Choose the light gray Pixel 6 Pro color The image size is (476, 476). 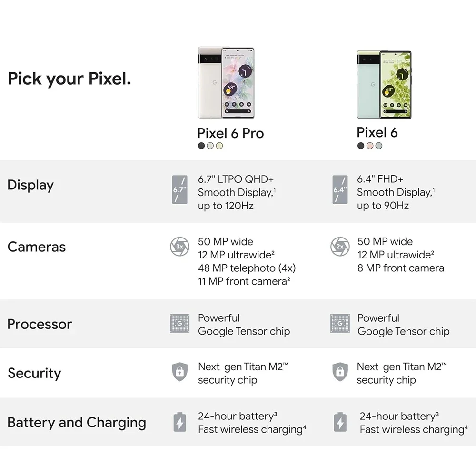coord(210,146)
